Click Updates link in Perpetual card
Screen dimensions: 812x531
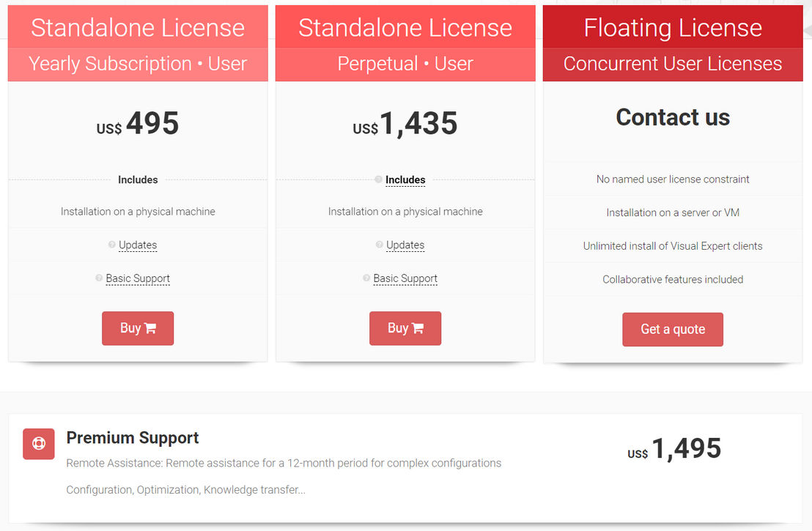click(x=405, y=245)
